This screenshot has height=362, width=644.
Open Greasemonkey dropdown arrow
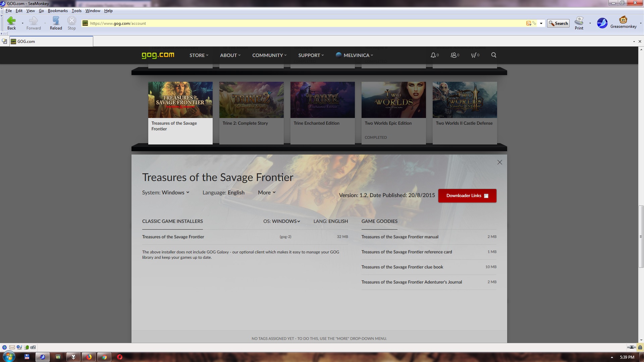641,23
